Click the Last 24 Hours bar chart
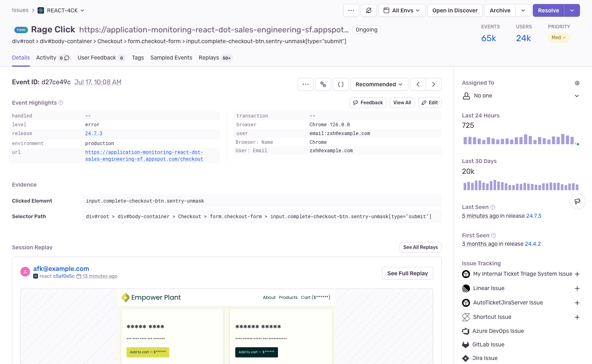Viewport: 592px width, 364px height. pos(519,139)
